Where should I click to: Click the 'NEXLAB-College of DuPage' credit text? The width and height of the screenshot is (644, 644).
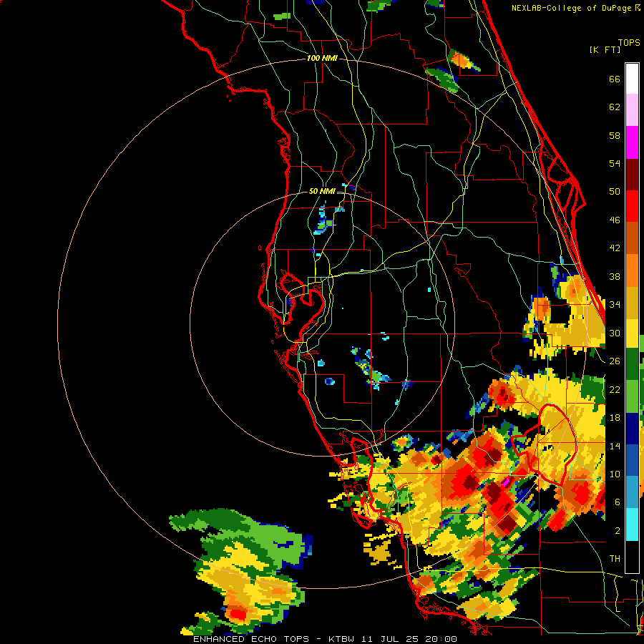(571, 8)
